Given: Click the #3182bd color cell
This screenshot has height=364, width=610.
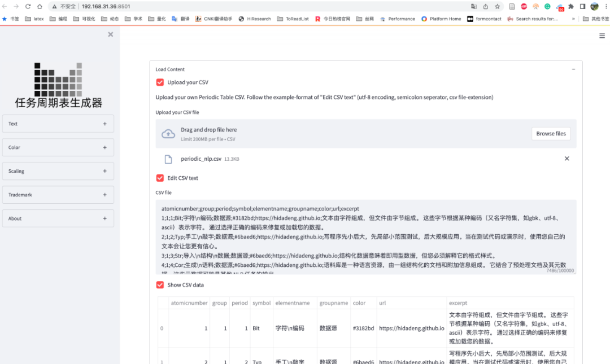Looking at the screenshot, I should tap(363, 328).
